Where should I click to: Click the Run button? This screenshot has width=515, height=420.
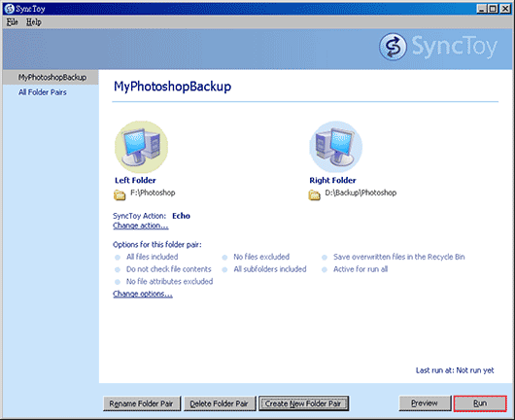480,402
